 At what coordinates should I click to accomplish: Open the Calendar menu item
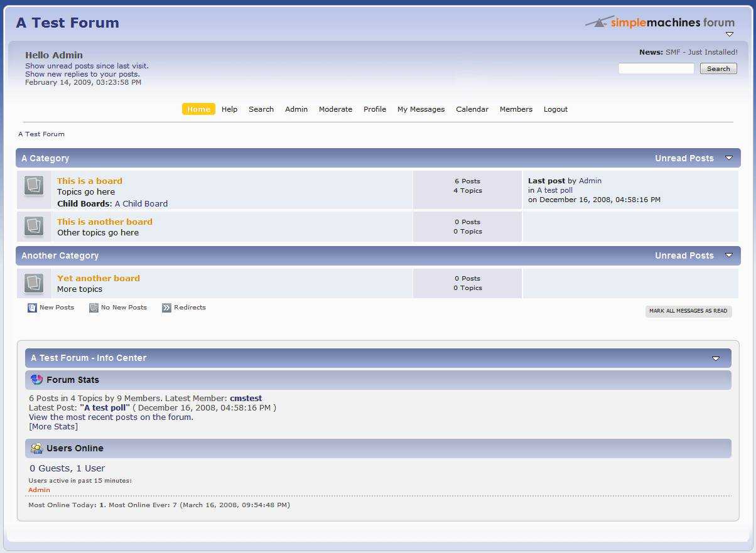[472, 109]
